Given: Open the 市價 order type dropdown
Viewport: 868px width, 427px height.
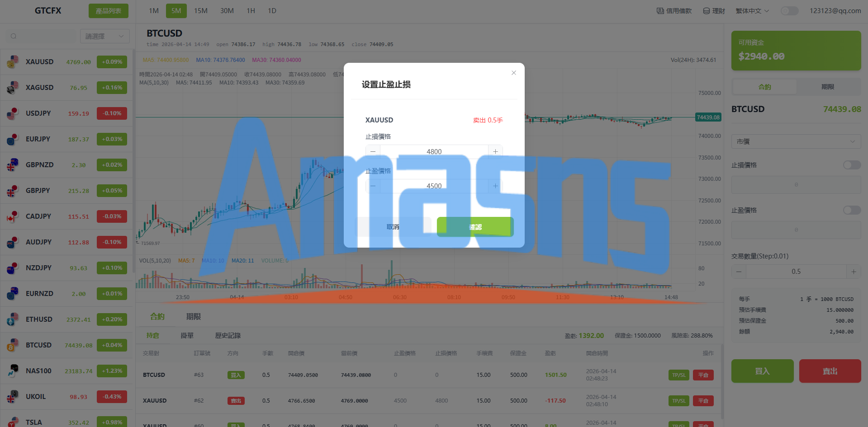Looking at the screenshot, I should [796, 141].
